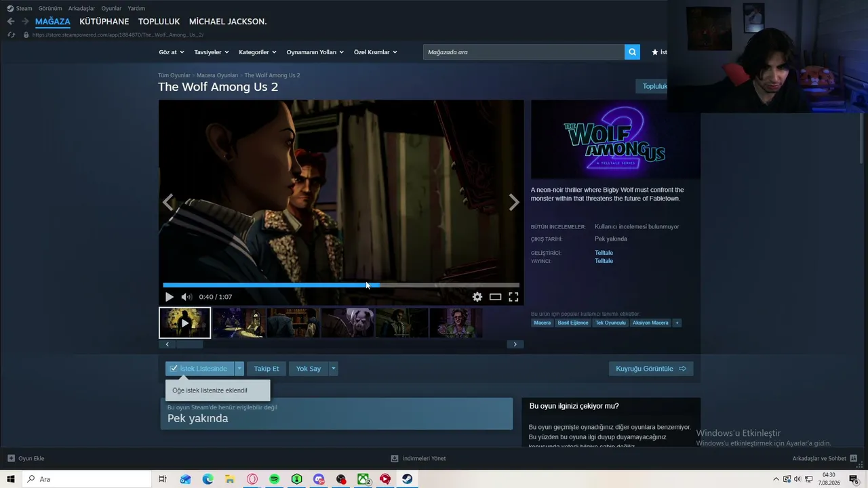Screen dimensions: 868x488
Task: Select the first trailer thumbnail
Action: click(x=184, y=323)
